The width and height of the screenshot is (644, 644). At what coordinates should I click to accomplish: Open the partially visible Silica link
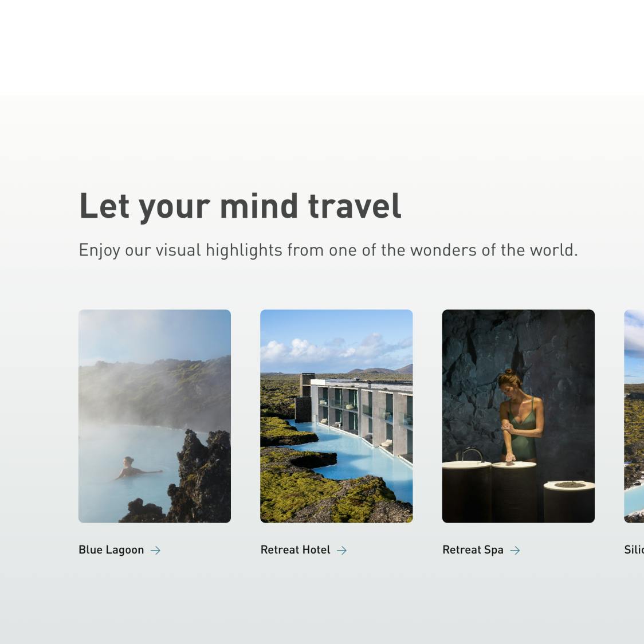coord(634,550)
